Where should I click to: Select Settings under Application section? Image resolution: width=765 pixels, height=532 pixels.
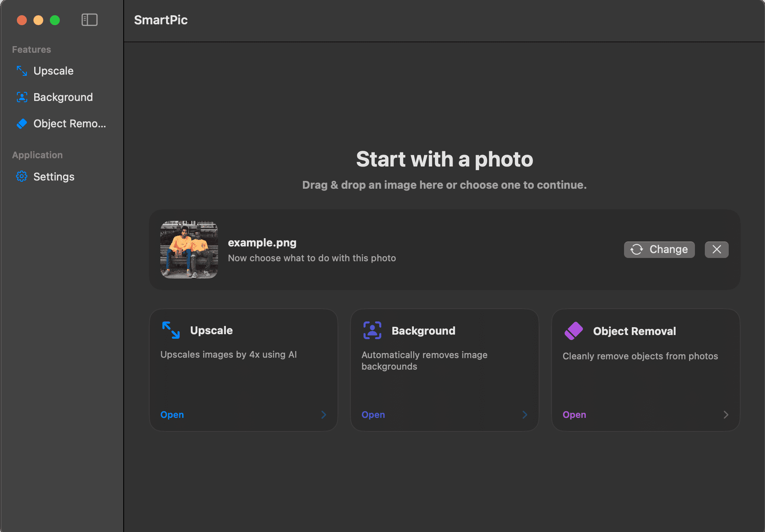click(x=54, y=176)
